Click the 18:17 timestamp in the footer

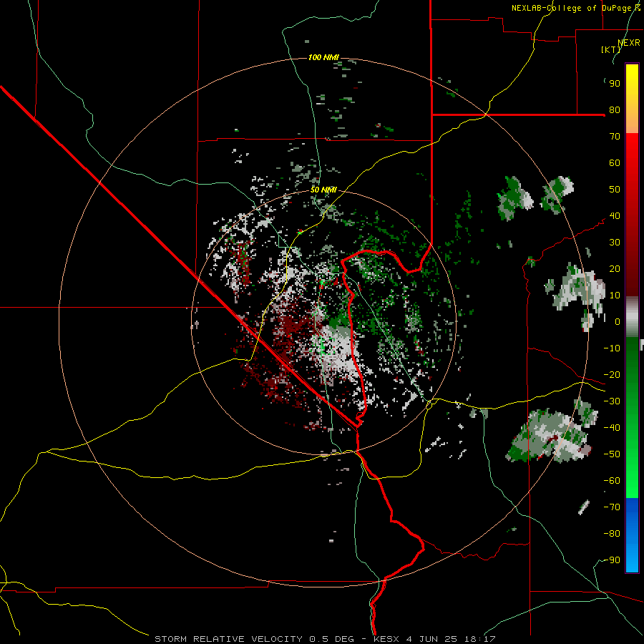[479, 639]
